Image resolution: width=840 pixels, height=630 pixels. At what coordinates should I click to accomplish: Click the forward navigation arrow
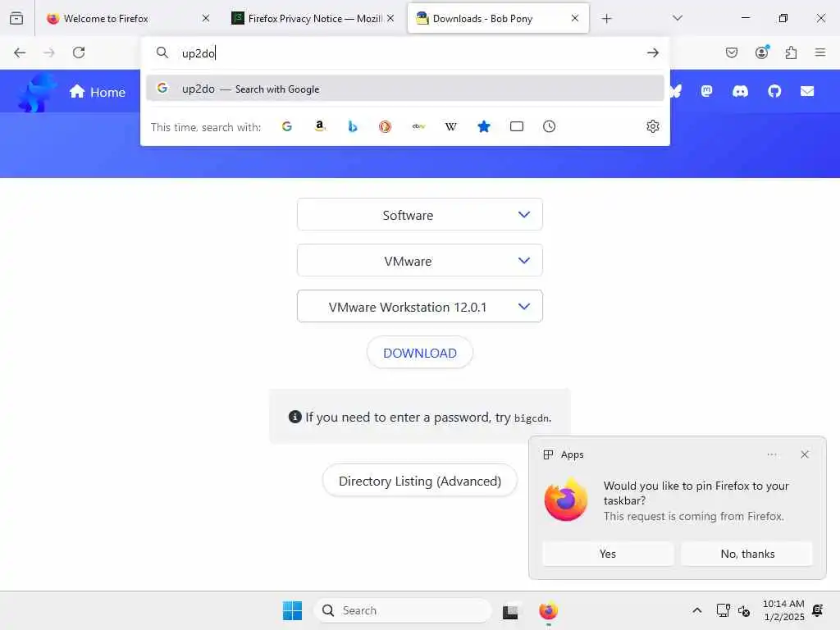pos(48,52)
